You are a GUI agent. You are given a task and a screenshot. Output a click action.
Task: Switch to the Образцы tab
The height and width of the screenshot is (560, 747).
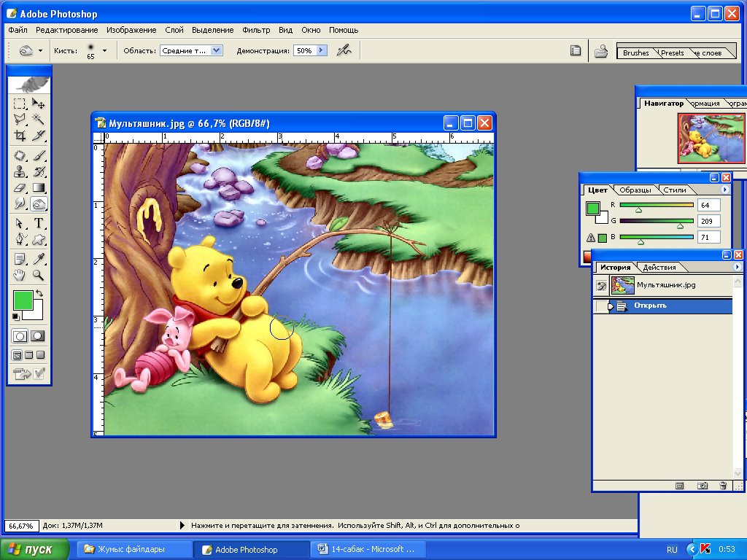(635, 190)
